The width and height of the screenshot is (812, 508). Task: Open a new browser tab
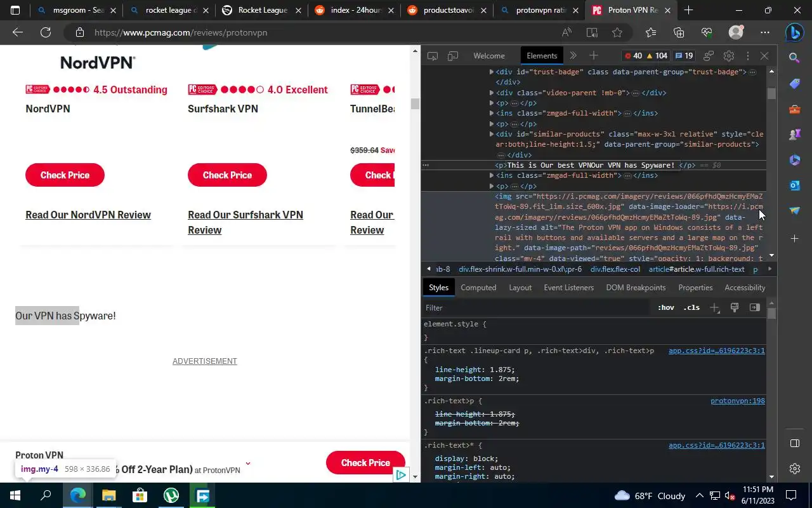point(688,10)
